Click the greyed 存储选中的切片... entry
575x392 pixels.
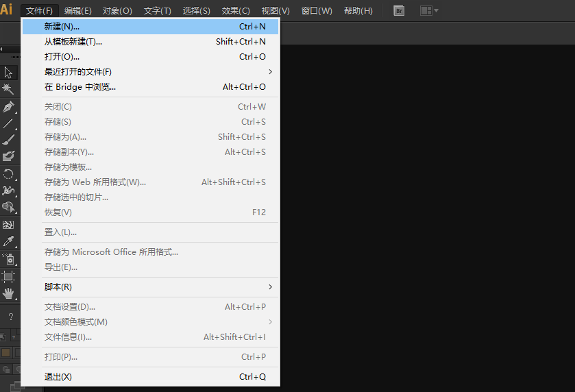150,197
